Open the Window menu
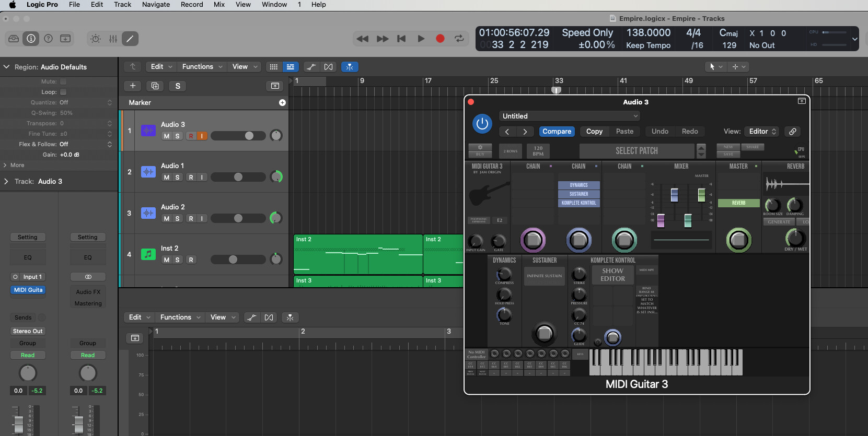This screenshot has width=868, height=436. 274,4
